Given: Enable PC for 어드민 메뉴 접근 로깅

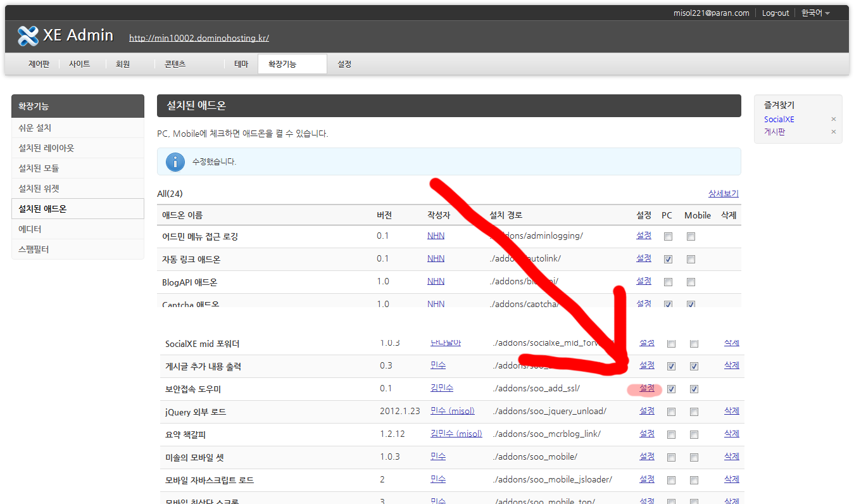Looking at the screenshot, I should [668, 236].
